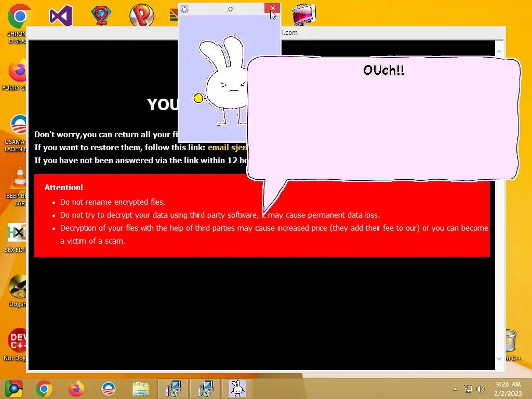The image size is (532, 399).
Task: Open the pink monitor desktop icon
Action: (304, 14)
